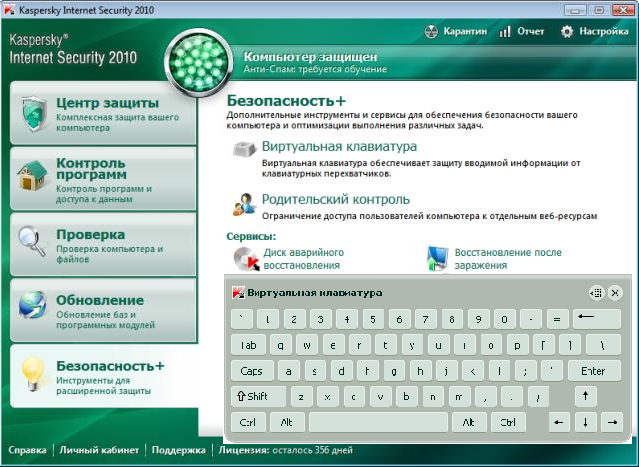Click the m key on virtual keyboard
Screen dimensions: 639x467
[x=459, y=397]
